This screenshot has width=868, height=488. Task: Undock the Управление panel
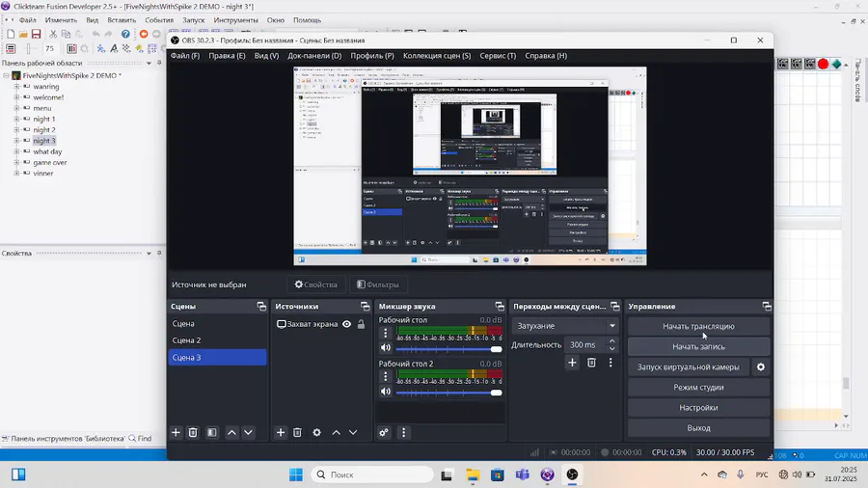(x=767, y=307)
